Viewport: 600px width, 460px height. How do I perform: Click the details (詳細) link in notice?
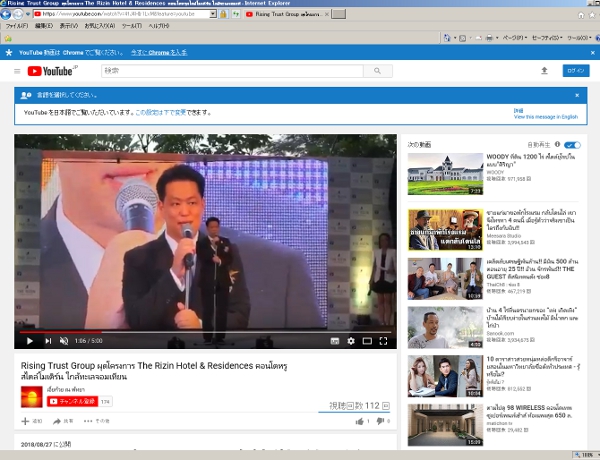518,111
